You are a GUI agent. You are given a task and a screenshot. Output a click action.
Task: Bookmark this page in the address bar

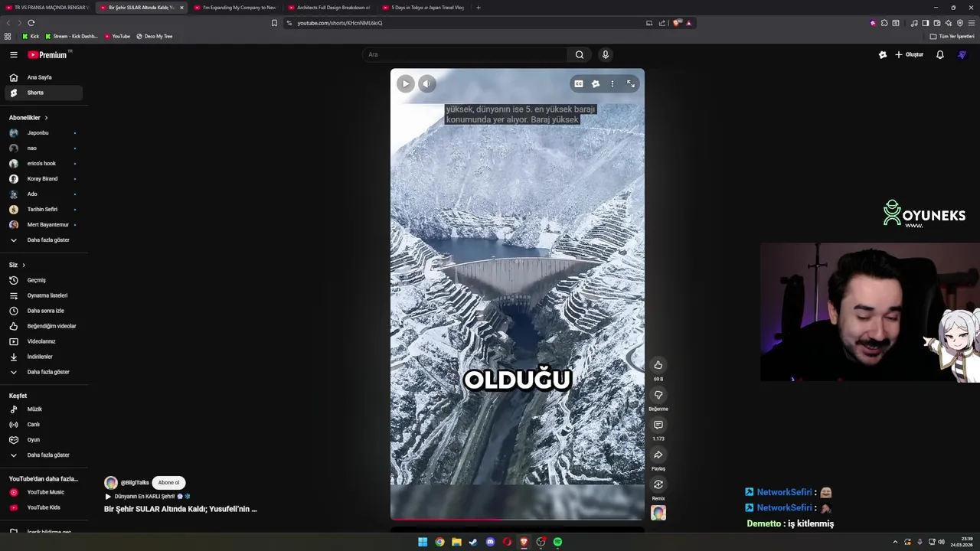(274, 23)
